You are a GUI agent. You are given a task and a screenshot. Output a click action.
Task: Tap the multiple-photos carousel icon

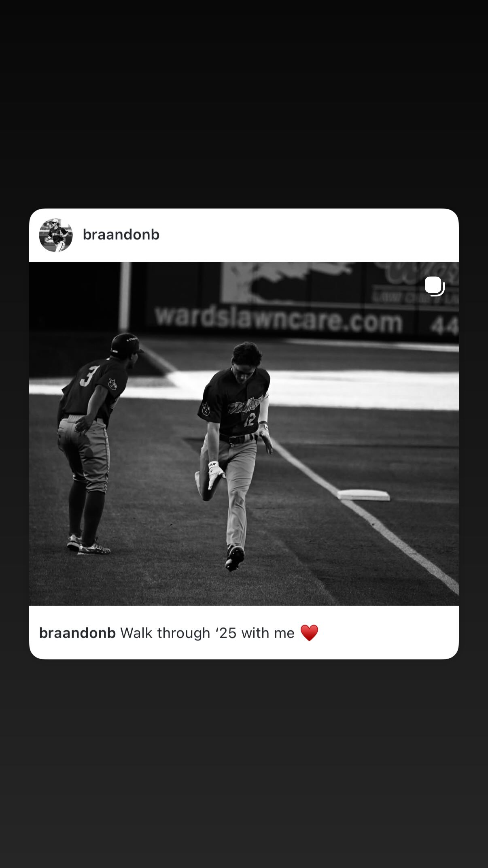(x=435, y=286)
